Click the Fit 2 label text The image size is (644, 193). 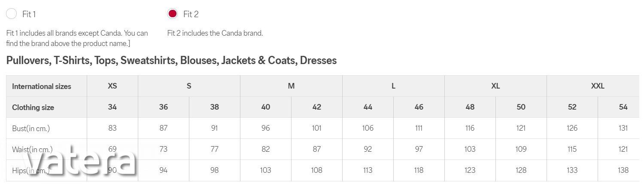pos(191,14)
